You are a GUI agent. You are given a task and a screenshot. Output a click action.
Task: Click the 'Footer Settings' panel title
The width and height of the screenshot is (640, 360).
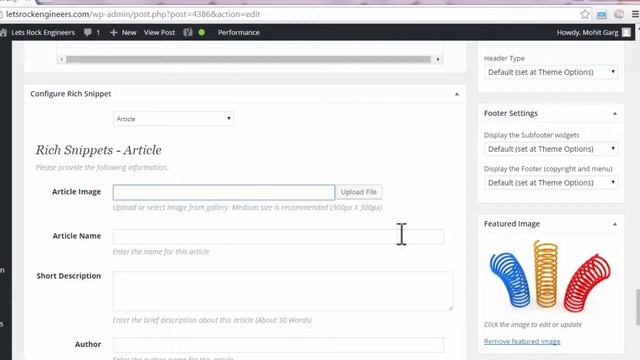coord(511,113)
